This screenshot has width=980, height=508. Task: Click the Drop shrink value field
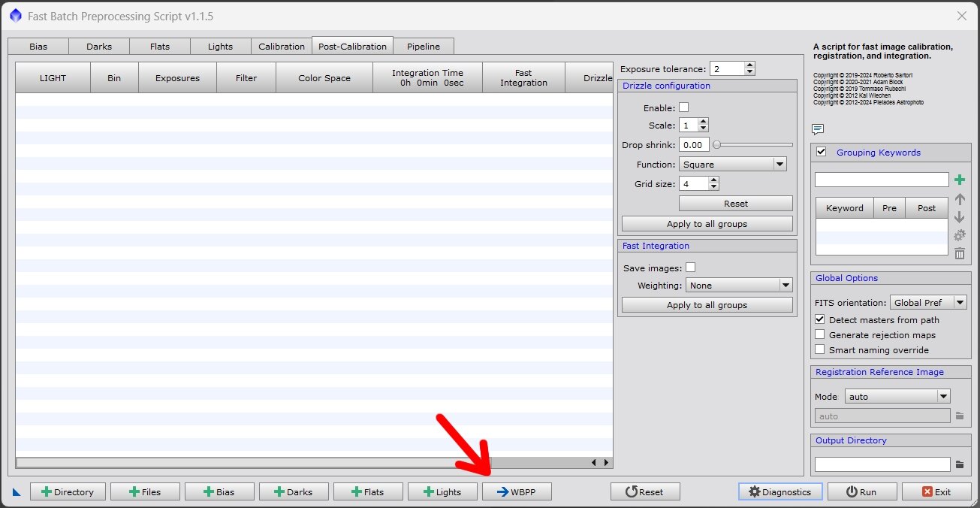(x=694, y=144)
